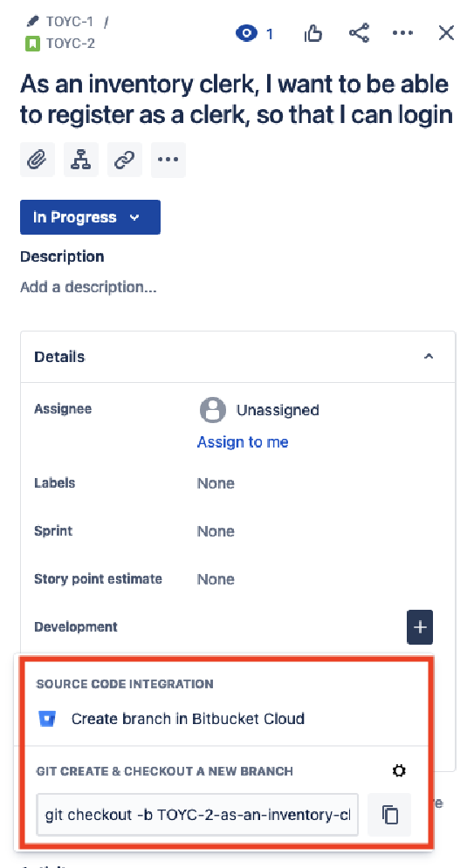
Task: Open the In Progress status dropdown
Action: (x=90, y=217)
